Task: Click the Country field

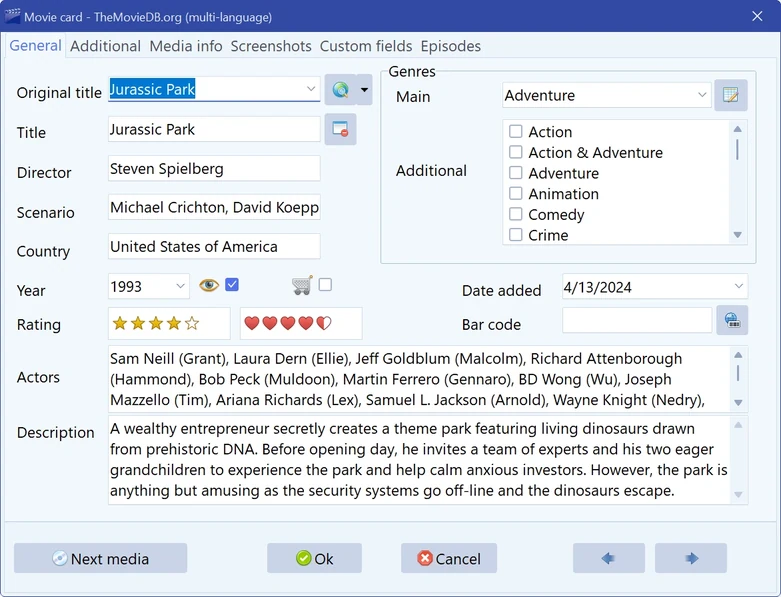Action: (214, 246)
